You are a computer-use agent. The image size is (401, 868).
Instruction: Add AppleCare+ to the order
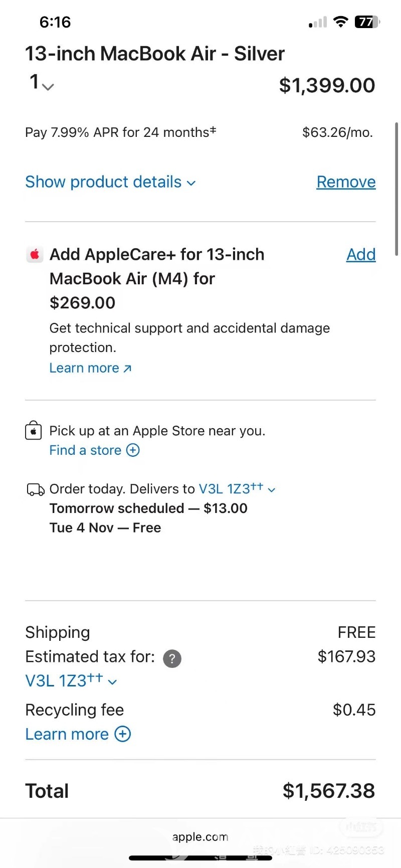point(361,255)
